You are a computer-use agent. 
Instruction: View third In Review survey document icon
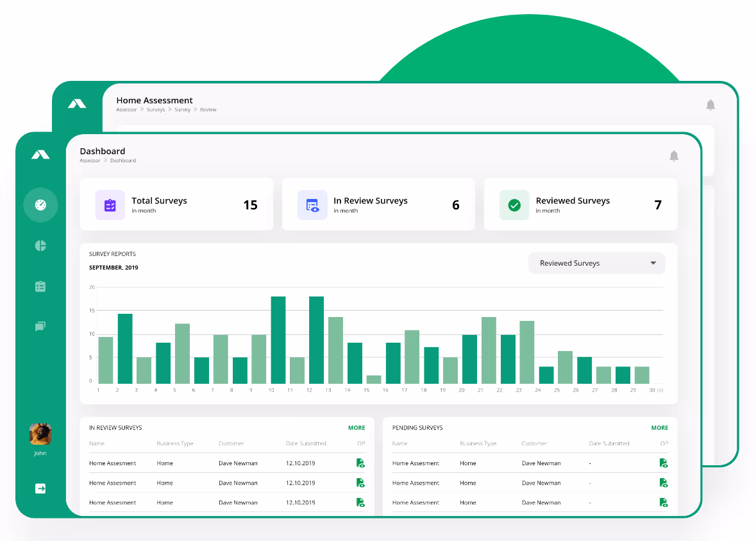(360, 502)
